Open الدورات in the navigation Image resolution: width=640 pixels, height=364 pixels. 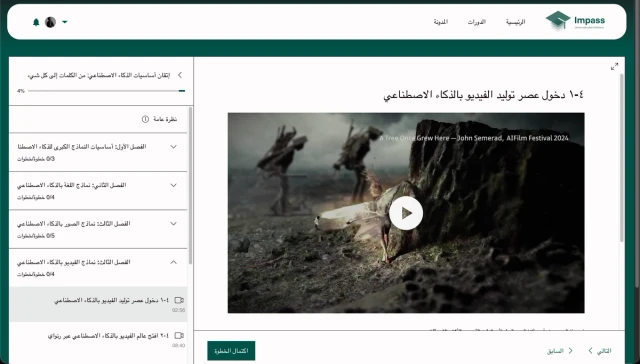(476, 22)
